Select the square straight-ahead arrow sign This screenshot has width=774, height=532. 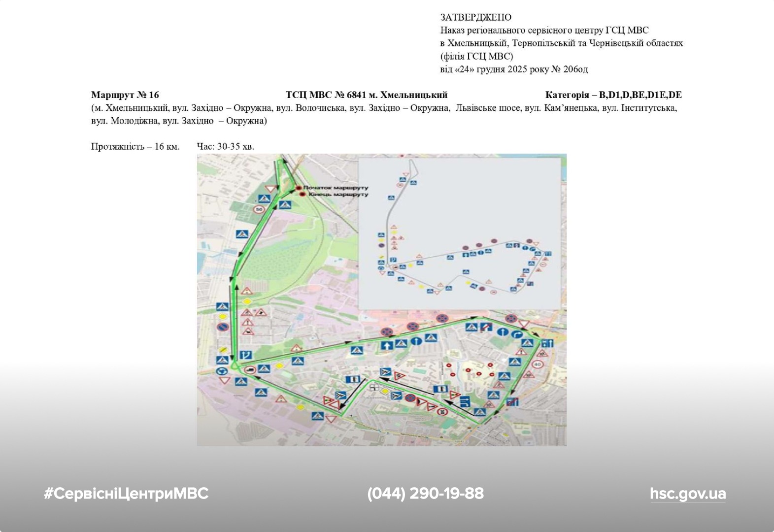pyautogui.click(x=386, y=344)
